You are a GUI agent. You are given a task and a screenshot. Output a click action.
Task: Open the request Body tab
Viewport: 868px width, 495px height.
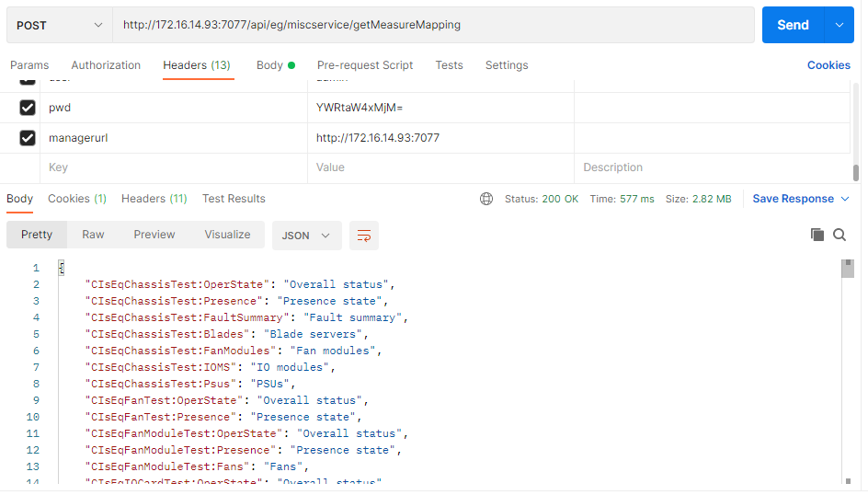275,65
